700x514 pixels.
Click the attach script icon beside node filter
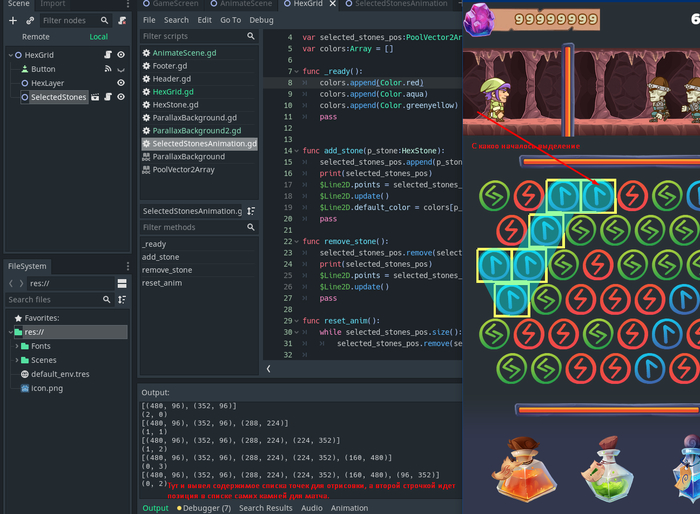tap(121, 20)
